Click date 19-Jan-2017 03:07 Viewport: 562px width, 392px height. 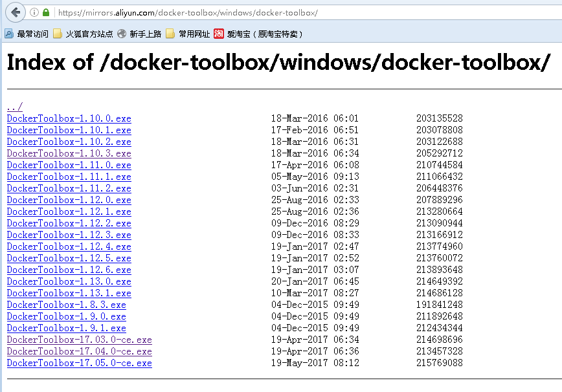click(x=315, y=269)
